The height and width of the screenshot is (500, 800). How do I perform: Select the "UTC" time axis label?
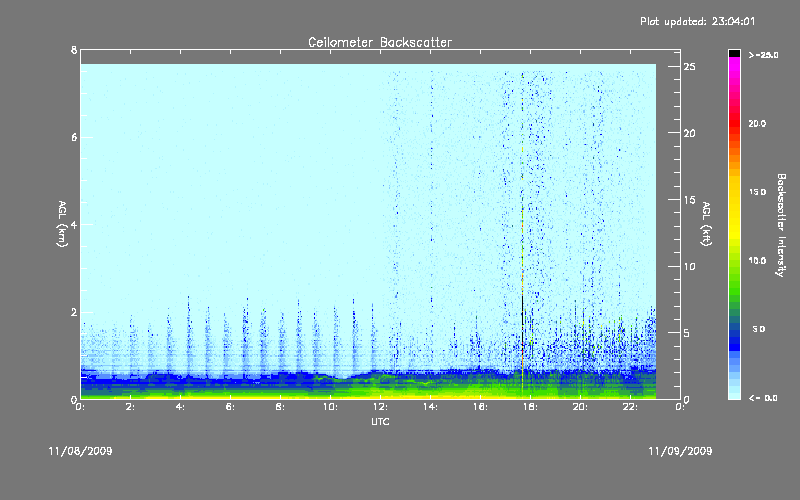(x=380, y=421)
